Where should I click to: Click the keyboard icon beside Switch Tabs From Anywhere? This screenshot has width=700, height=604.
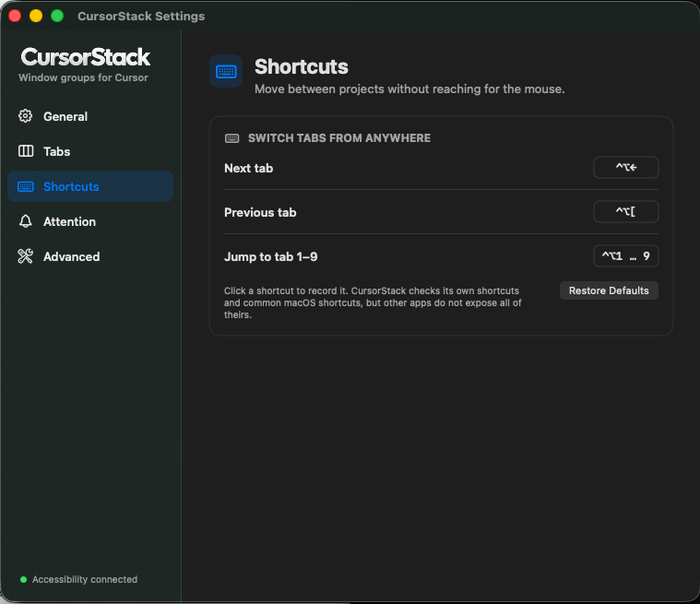231,138
